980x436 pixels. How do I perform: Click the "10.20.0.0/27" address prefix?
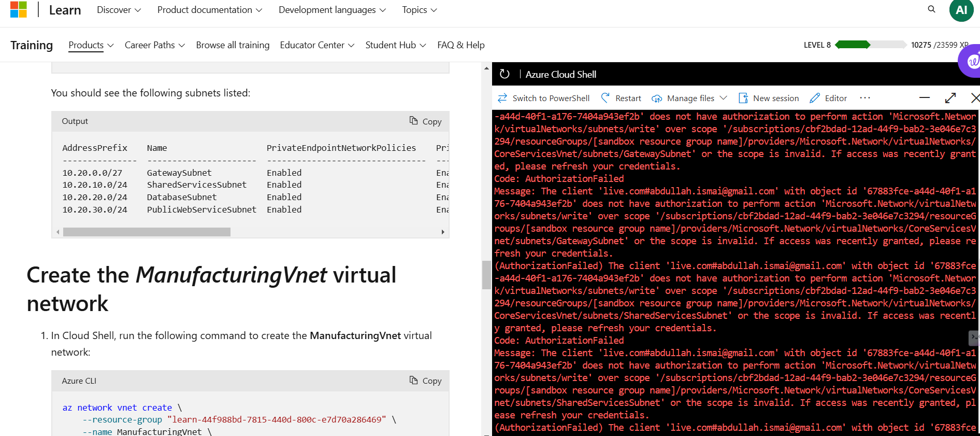(92, 173)
